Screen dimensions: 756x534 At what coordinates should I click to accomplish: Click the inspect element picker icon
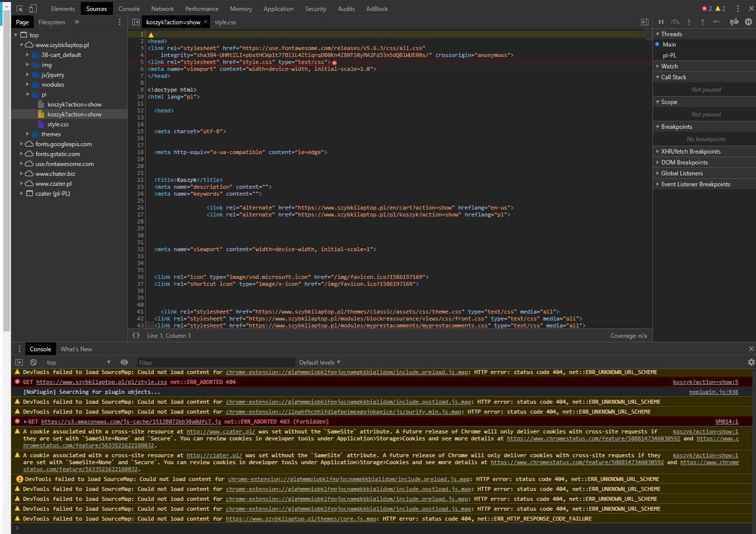[20, 9]
